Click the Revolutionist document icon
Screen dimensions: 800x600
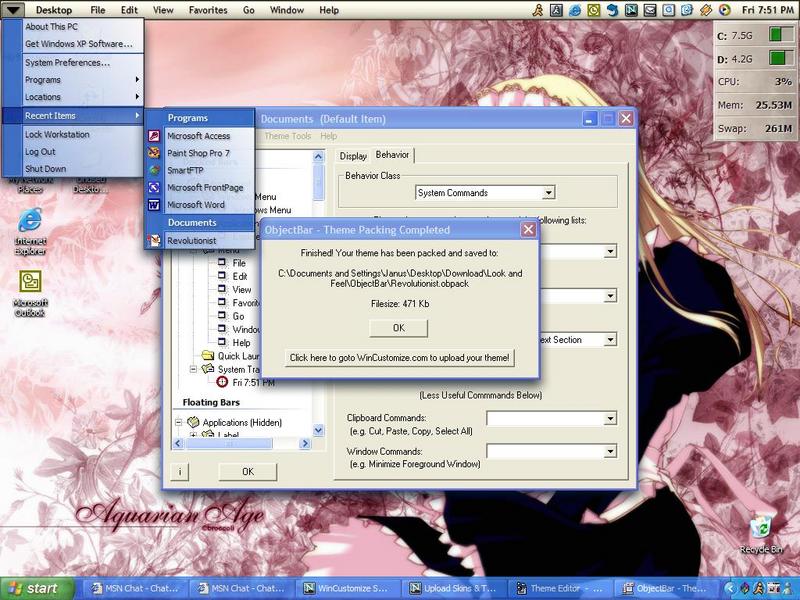(x=154, y=240)
